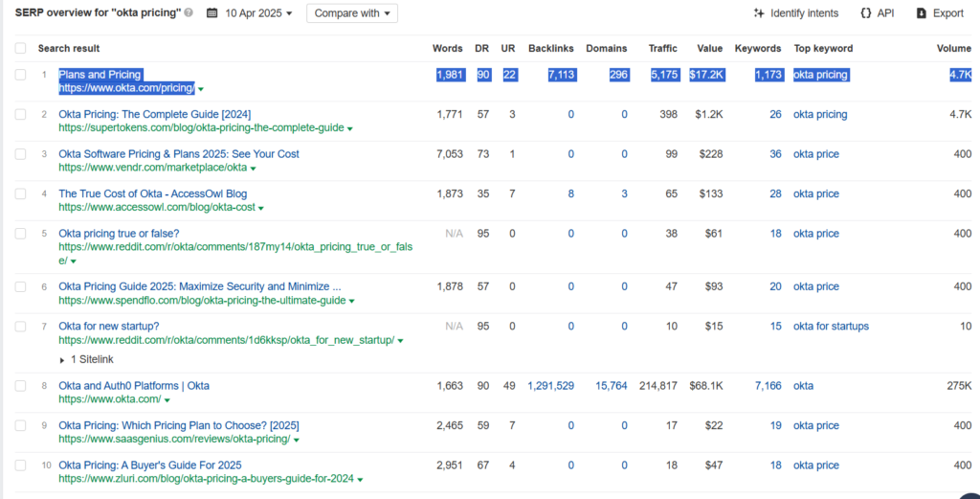Viewport: 980px width, 499px height.
Task: Open backlinks count 8 for AccessOwl row
Action: click(570, 193)
